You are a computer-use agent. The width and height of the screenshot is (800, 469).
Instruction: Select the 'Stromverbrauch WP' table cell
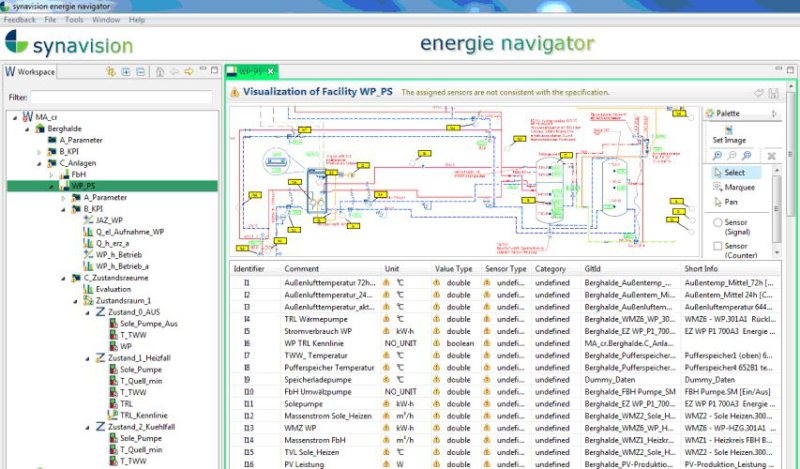point(318,331)
